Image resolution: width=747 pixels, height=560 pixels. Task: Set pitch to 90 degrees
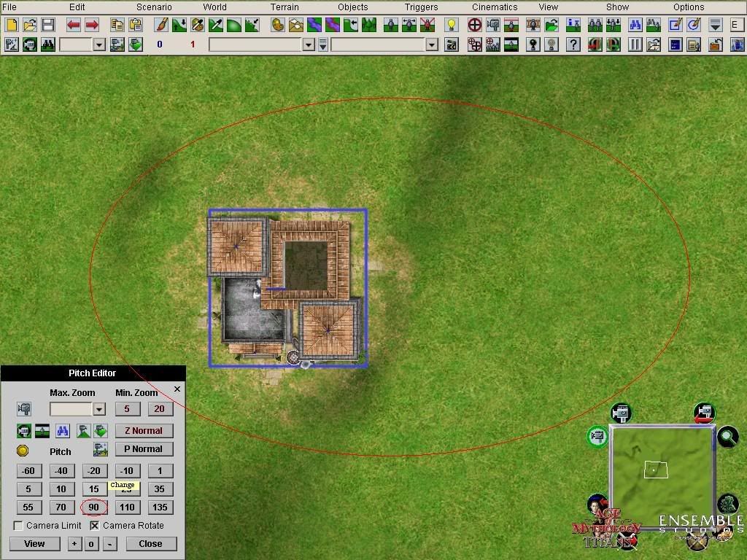(x=93, y=507)
